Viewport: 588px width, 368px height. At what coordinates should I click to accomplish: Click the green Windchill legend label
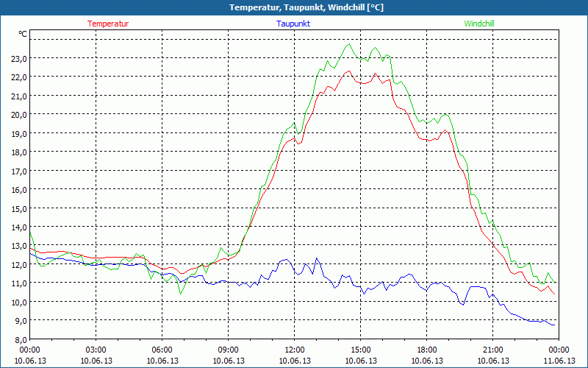coord(479,24)
